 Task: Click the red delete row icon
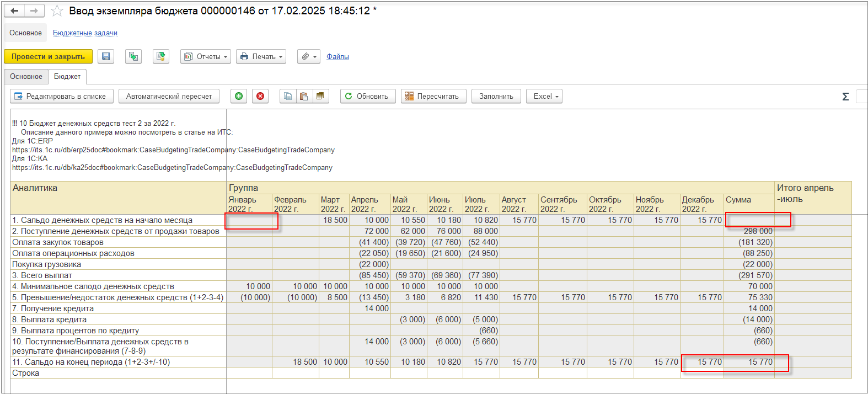coord(260,96)
